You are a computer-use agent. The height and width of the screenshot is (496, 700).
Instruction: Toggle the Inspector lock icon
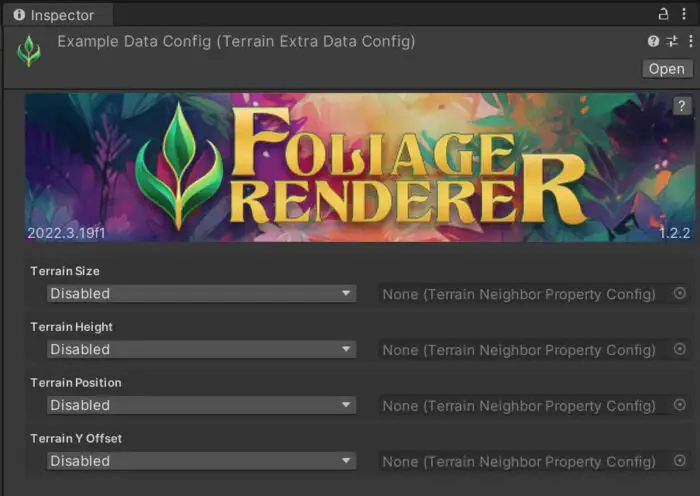point(663,15)
